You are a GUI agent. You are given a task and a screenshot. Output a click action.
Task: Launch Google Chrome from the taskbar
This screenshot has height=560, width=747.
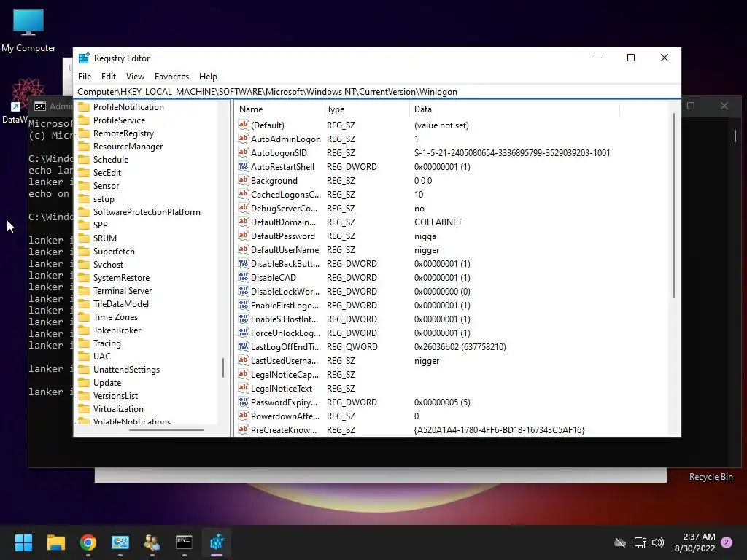(x=88, y=542)
